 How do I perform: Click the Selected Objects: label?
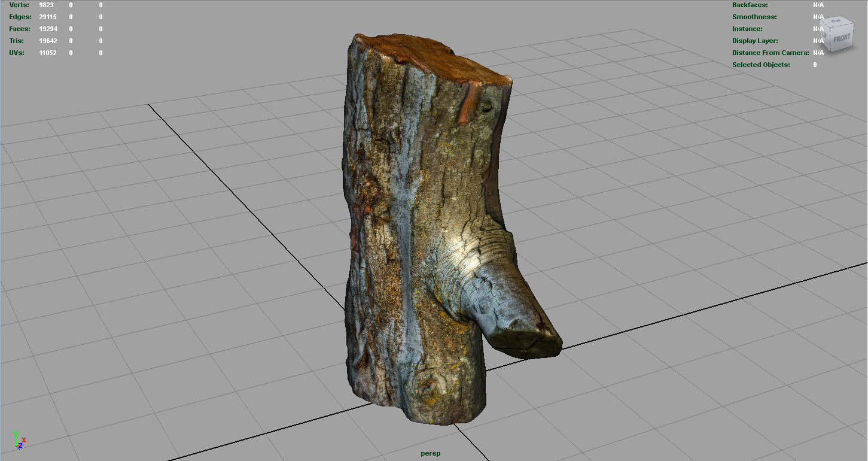pos(761,65)
